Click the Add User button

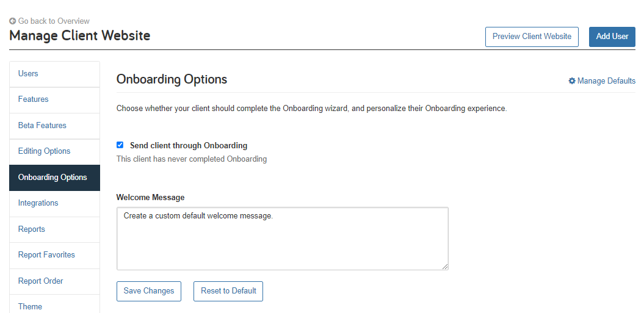[612, 37]
